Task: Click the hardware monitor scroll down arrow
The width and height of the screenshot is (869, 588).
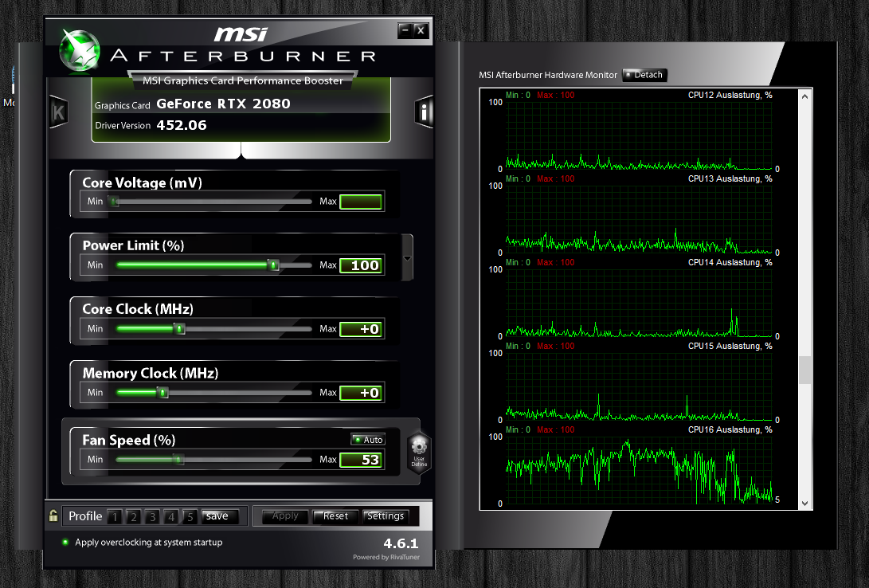Action: pyautogui.click(x=804, y=504)
